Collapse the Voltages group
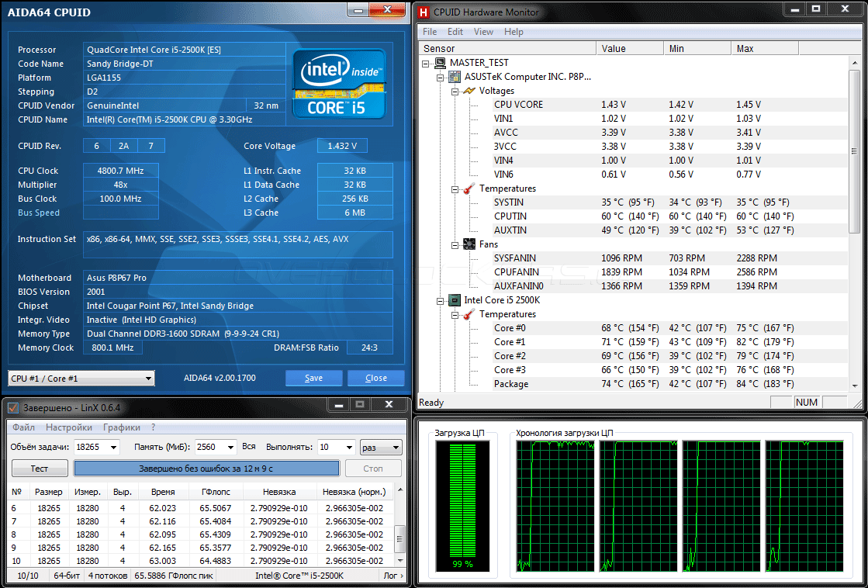Screen dimensions: 868x588 click(455, 91)
